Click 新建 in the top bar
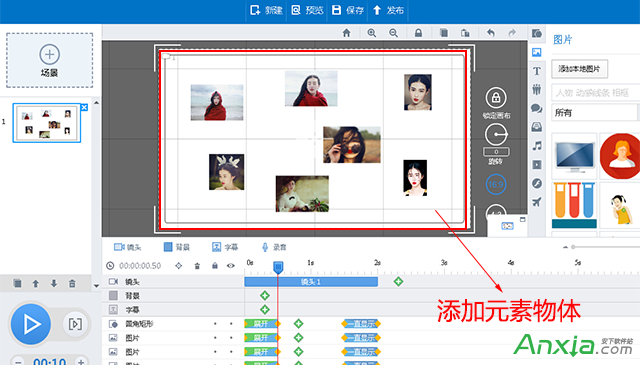 [x=267, y=10]
